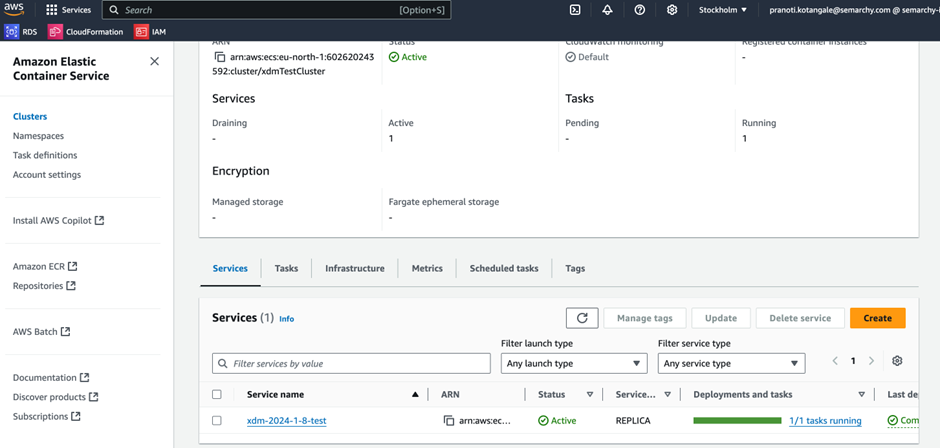This screenshot has height=448, width=940.
Task: Click the AWS logo home icon
Action: [14, 9]
